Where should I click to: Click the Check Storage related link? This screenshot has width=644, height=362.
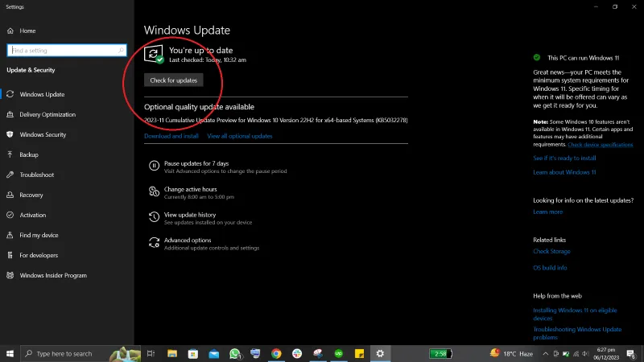pos(551,251)
